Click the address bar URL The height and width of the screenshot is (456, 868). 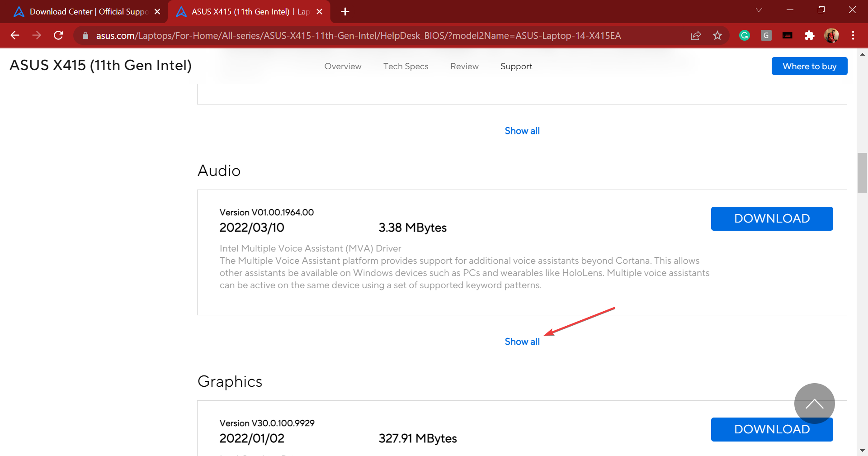tap(358, 36)
